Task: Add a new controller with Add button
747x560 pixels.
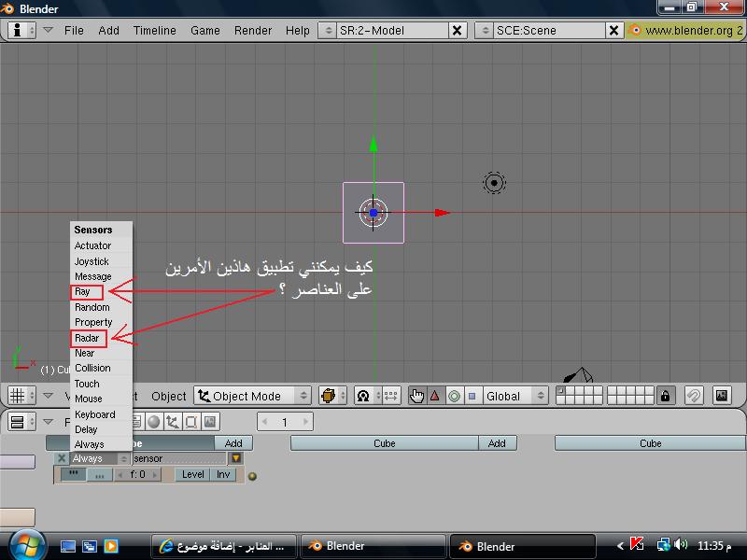Action: tap(497, 443)
